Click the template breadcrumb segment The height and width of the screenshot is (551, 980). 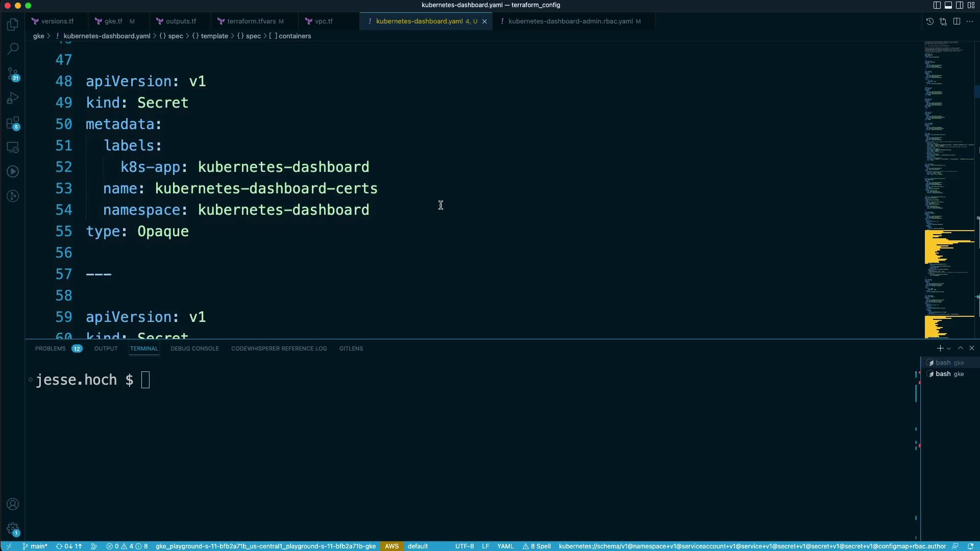click(x=214, y=36)
